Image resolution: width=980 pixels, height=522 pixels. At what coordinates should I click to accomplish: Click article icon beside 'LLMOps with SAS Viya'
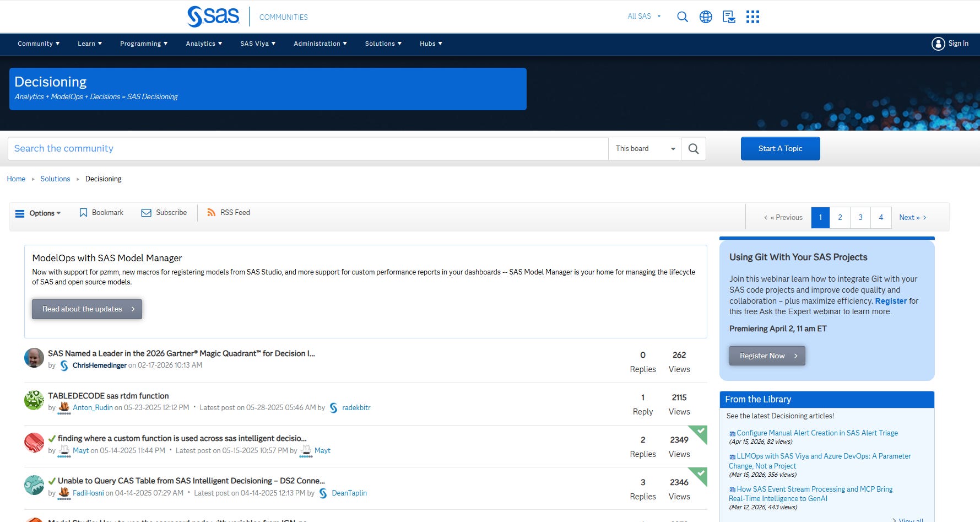coord(732,457)
